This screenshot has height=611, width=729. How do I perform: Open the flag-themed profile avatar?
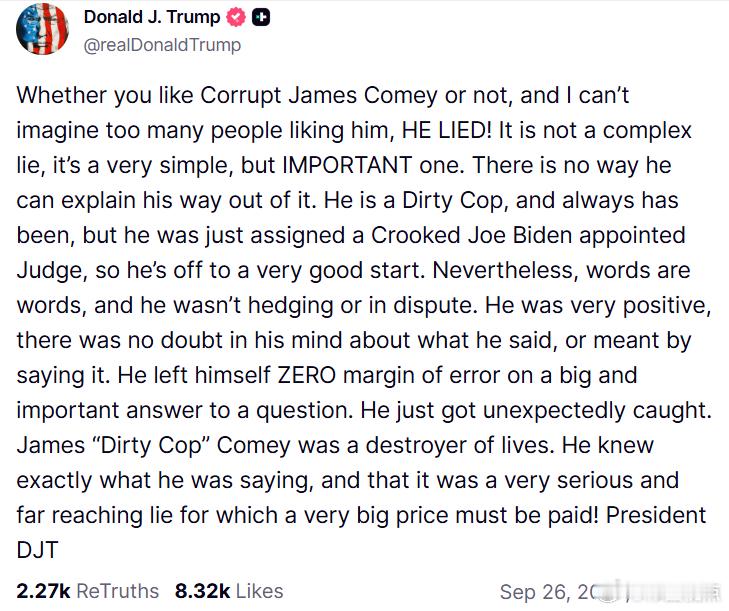pos(42,28)
